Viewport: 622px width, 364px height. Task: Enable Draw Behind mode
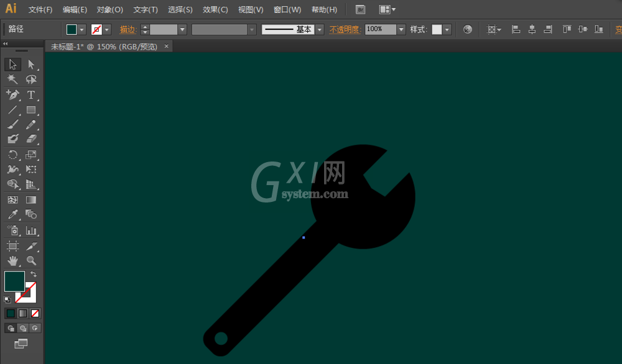[x=23, y=328]
